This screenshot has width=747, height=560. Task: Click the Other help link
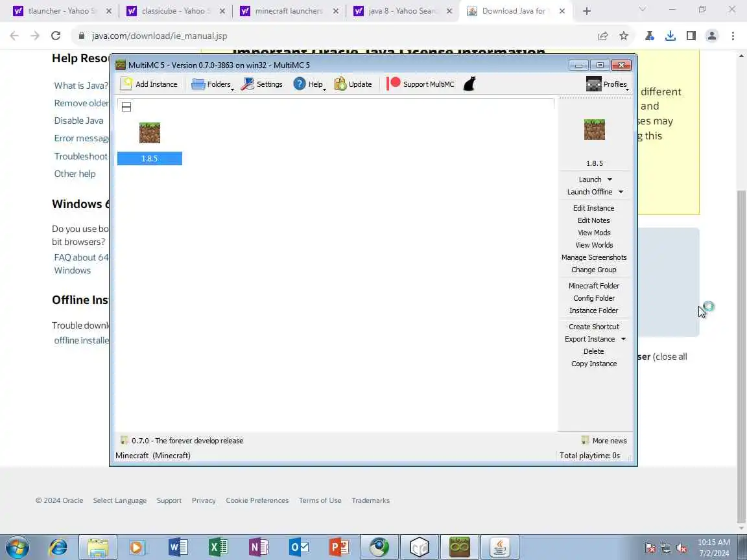pyautogui.click(x=75, y=174)
